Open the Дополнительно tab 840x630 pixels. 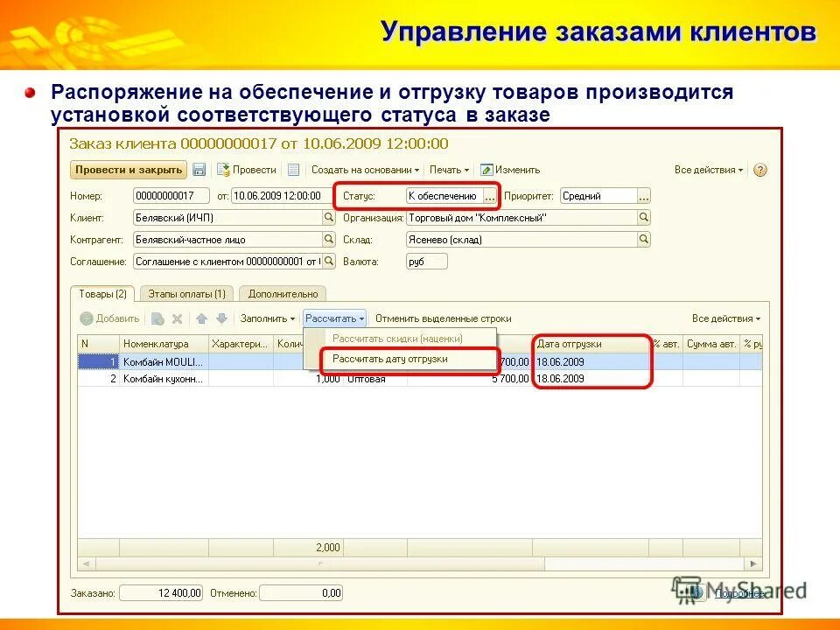[x=282, y=294]
